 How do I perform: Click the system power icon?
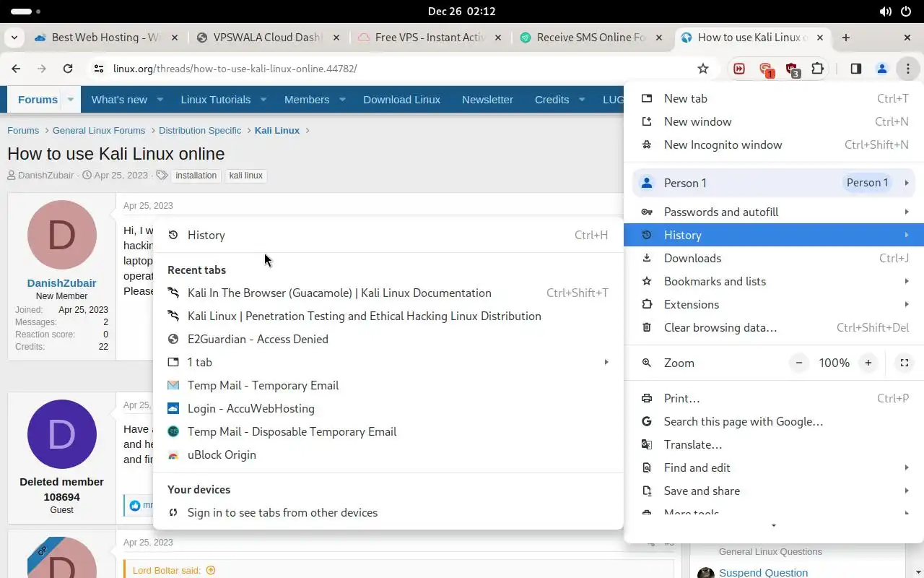click(906, 12)
